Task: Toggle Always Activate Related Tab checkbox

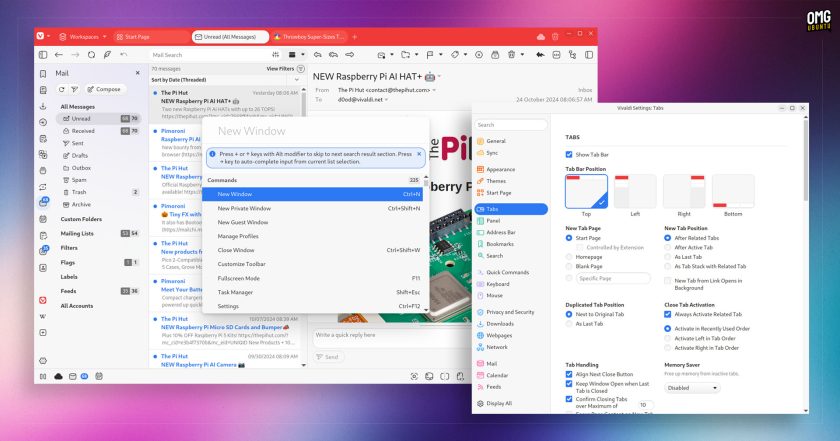Action: pyautogui.click(x=668, y=315)
